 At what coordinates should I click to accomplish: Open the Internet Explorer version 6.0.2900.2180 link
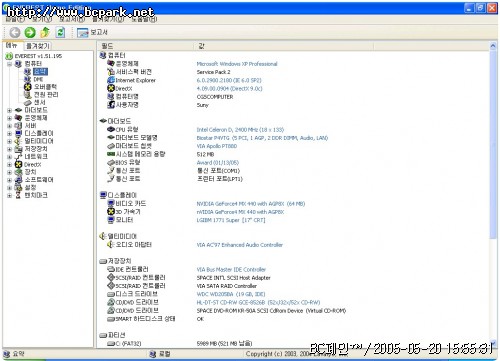[x=229, y=80]
